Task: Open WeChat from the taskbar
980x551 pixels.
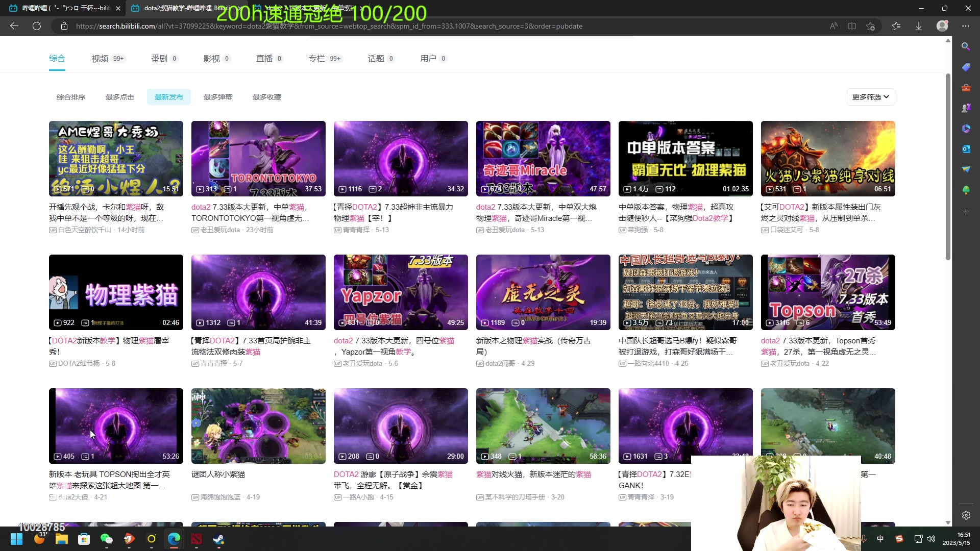Action: click(x=106, y=539)
